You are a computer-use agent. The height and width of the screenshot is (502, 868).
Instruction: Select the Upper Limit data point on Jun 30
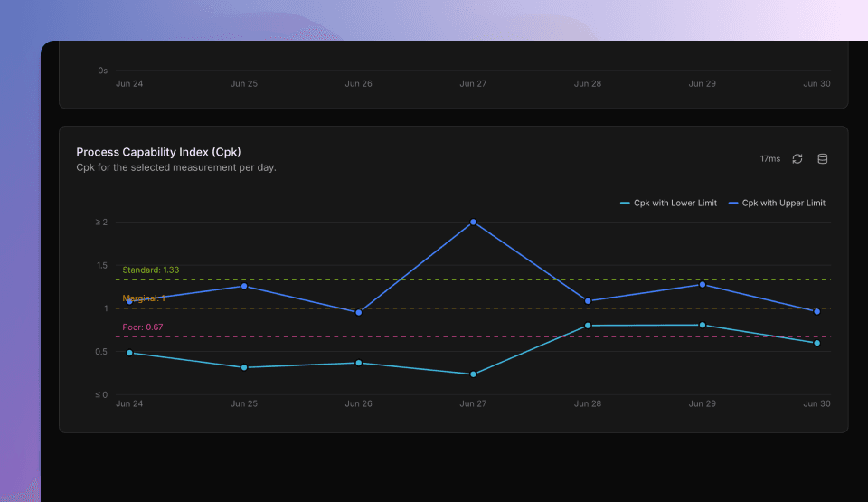tap(816, 311)
